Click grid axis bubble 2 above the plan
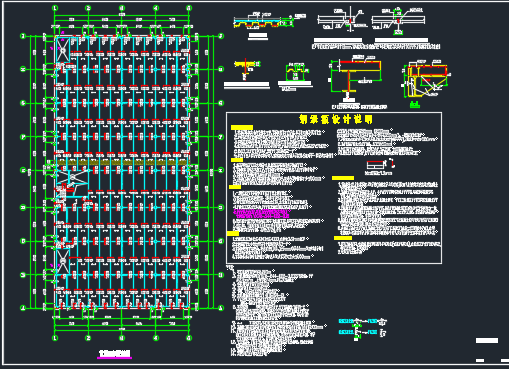 tap(88, 8)
